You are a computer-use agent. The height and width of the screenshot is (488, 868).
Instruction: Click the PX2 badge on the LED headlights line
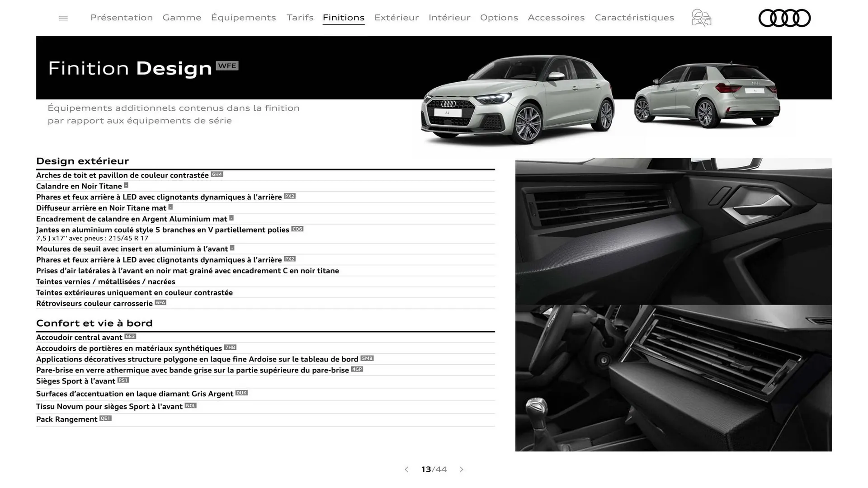290,196
